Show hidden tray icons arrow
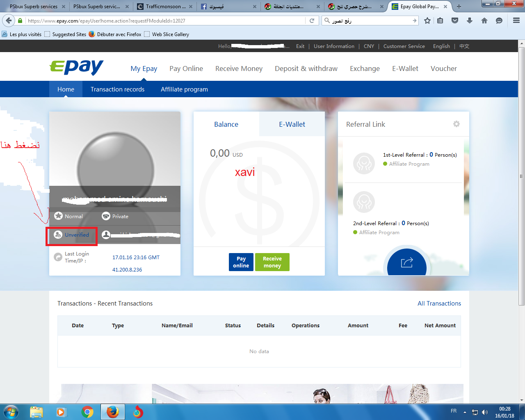Image resolution: width=525 pixels, height=420 pixels. tap(465, 412)
